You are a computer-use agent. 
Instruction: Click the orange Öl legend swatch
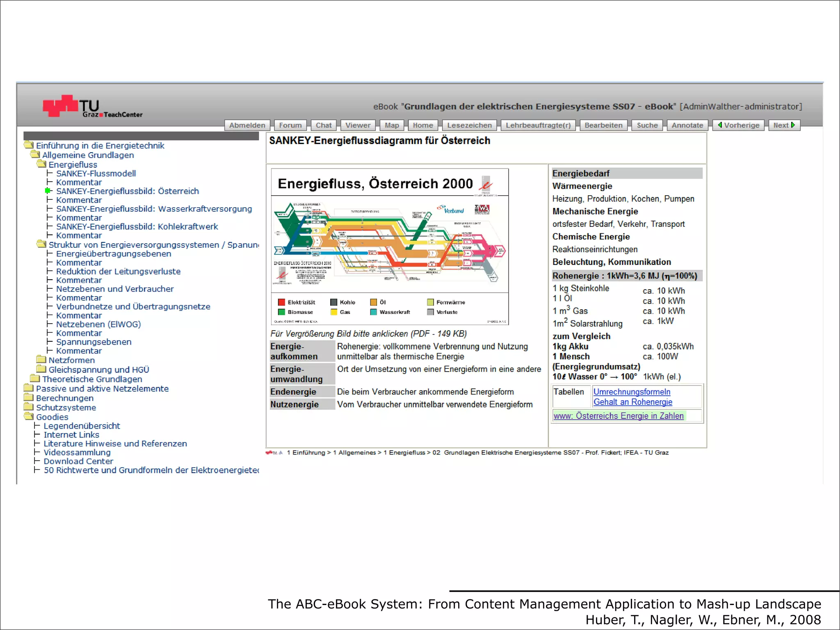373,302
